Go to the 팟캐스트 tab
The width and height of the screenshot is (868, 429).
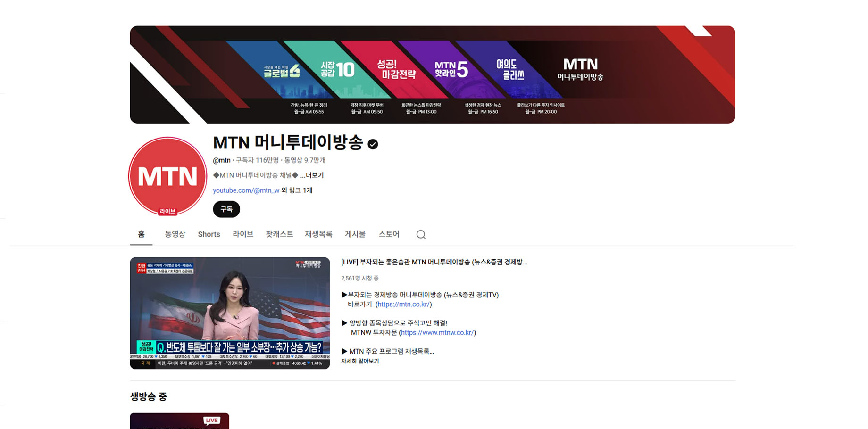pyautogui.click(x=279, y=234)
